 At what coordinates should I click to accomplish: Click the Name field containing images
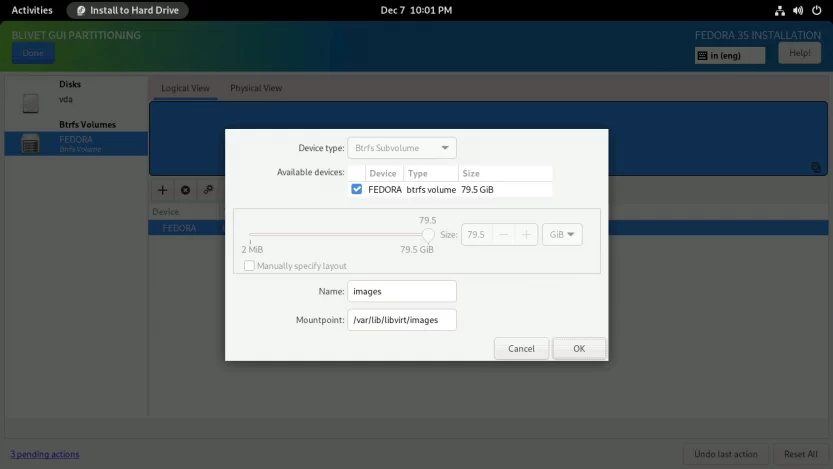coord(402,291)
